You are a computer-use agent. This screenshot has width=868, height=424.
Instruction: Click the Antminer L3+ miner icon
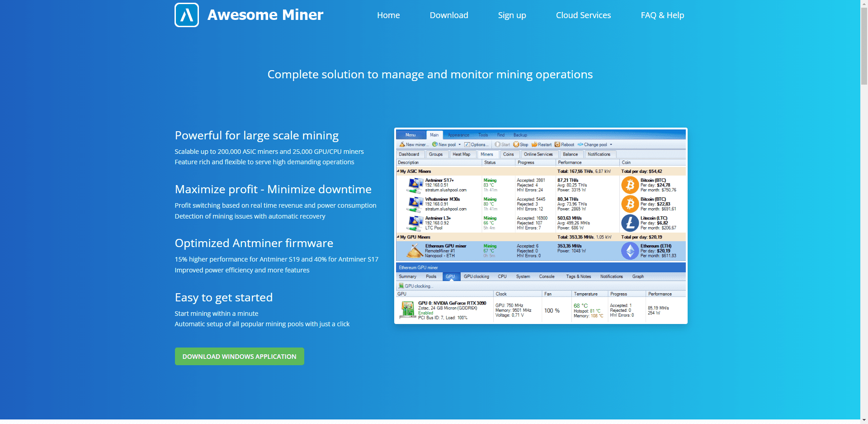pos(415,223)
